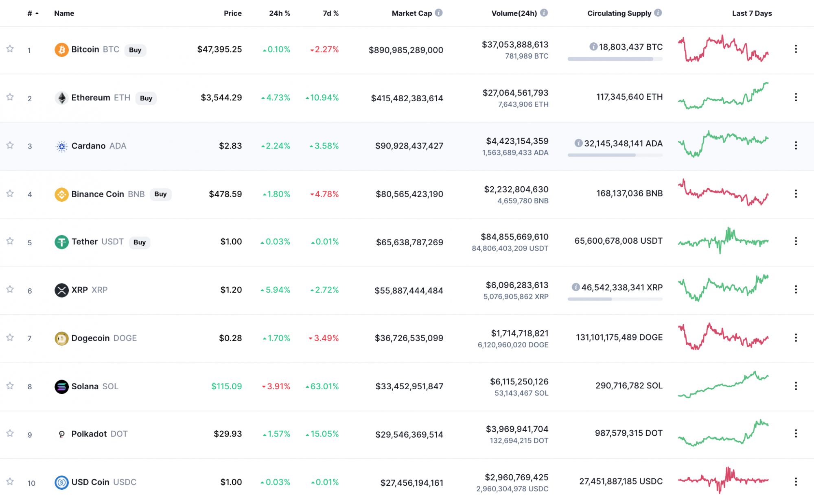The width and height of the screenshot is (814, 504).
Task: Select the Dogecoin logo
Action: click(x=61, y=338)
